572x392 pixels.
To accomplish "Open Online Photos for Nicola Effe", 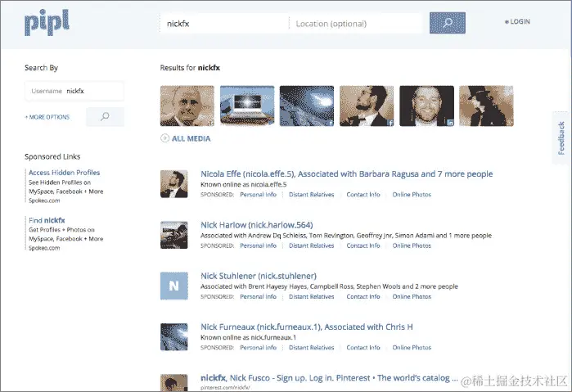I will click(x=412, y=195).
